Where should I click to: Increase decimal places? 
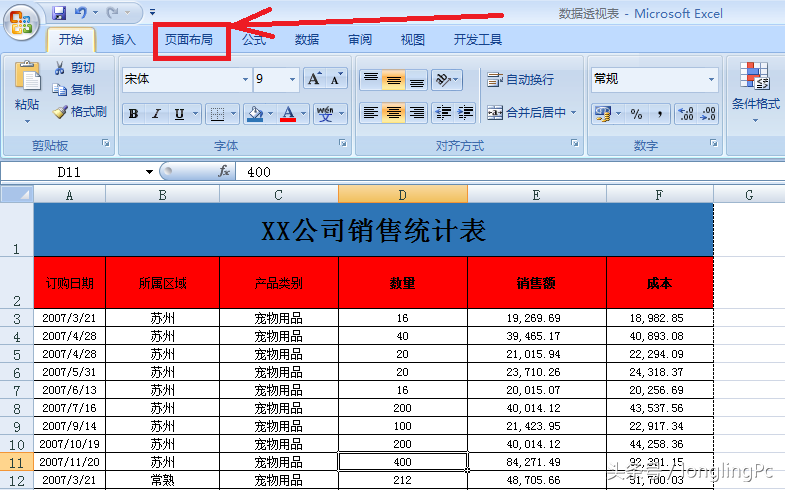coord(685,114)
